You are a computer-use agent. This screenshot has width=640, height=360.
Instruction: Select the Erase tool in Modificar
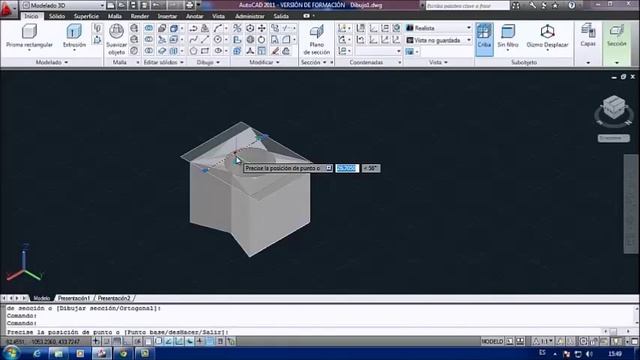click(x=276, y=51)
